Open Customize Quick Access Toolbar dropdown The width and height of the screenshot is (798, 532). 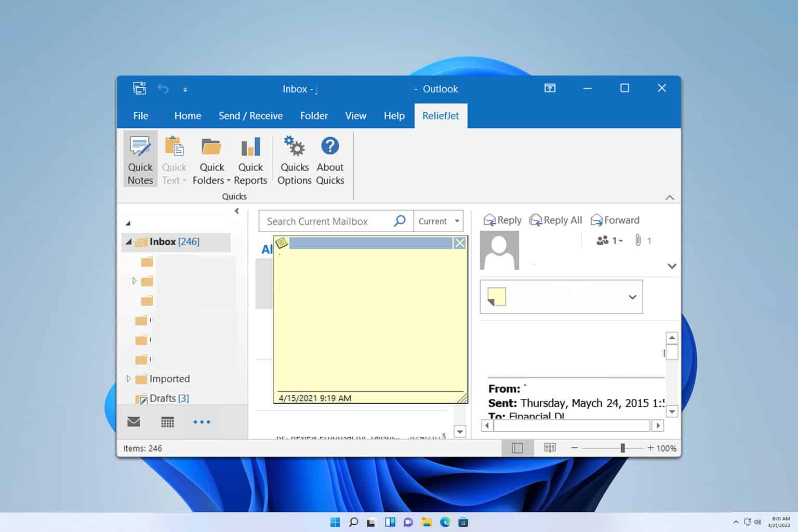pyautogui.click(x=185, y=89)
